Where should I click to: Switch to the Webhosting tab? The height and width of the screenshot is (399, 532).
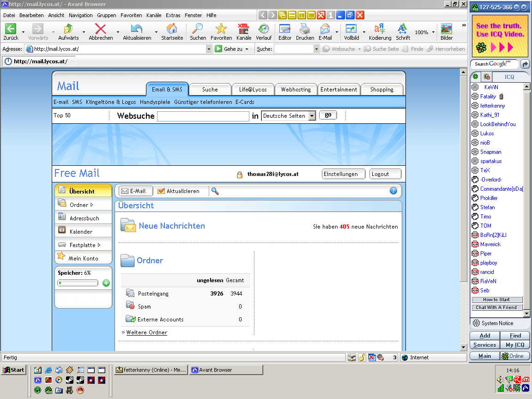coord(296,90)
